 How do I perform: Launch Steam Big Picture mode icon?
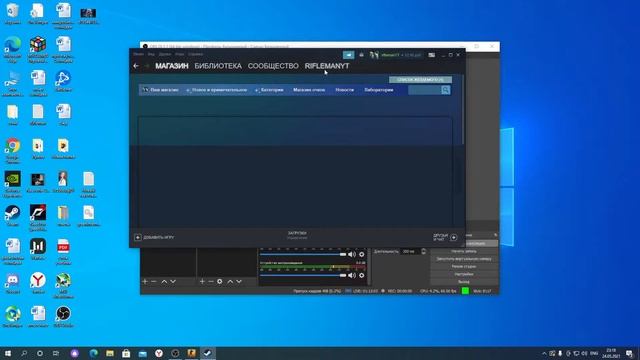point(431,55)
